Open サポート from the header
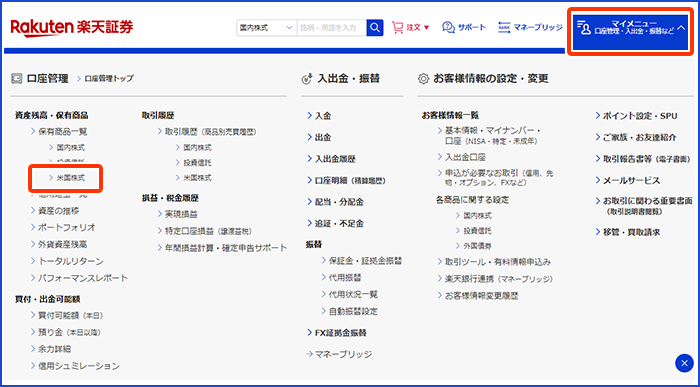700x387 pixels. click(x=464, y=28)
